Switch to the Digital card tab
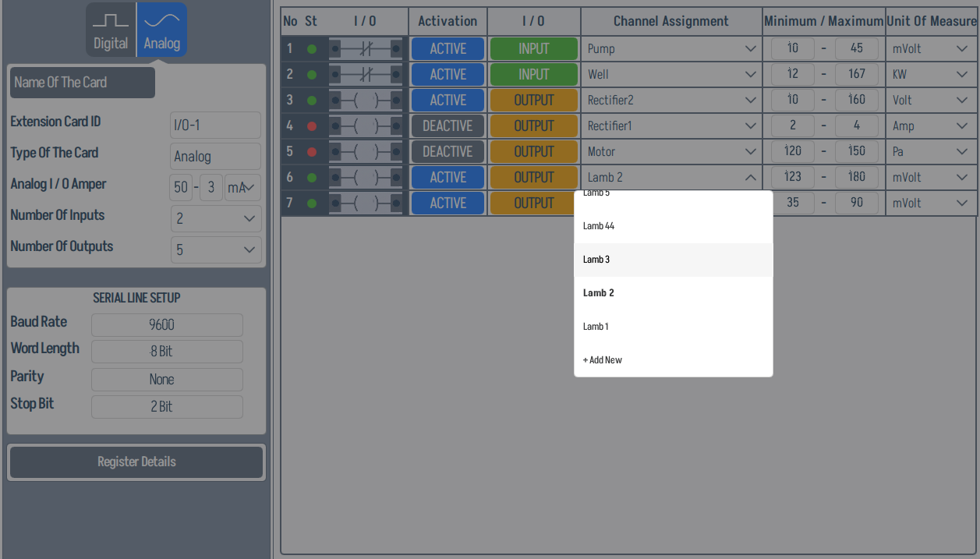This screenshot has height=559, width=980. [x=111, y=30]
